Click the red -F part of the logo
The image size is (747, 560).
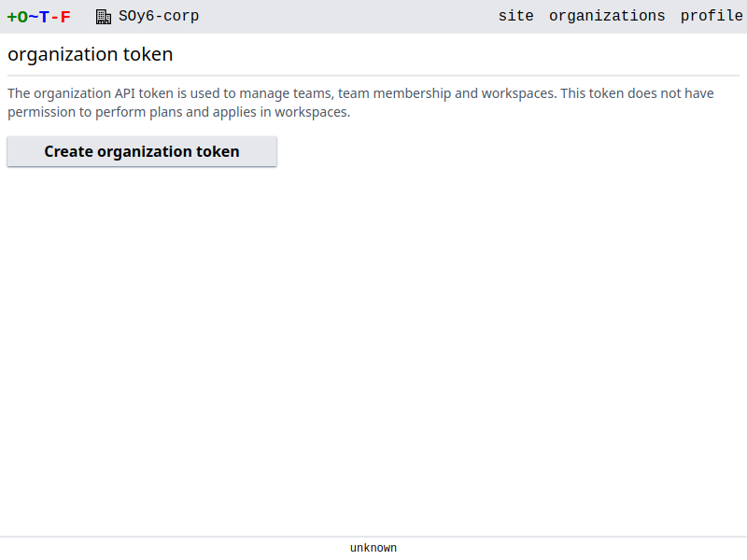tap(61, 17)
